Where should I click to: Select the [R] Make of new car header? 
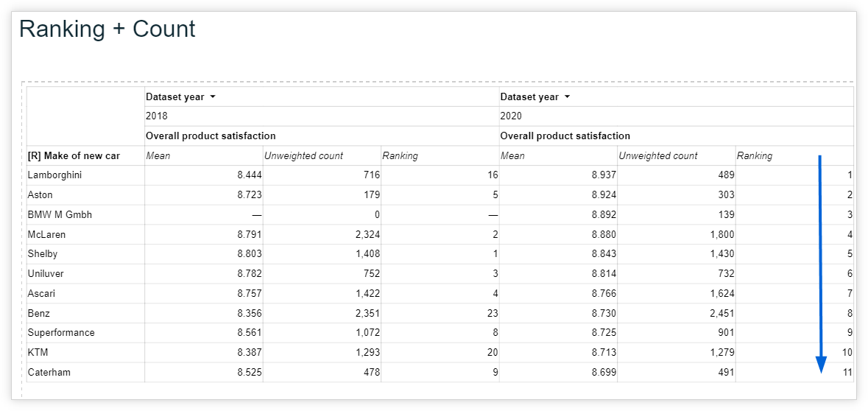click(x=74, y=156)
